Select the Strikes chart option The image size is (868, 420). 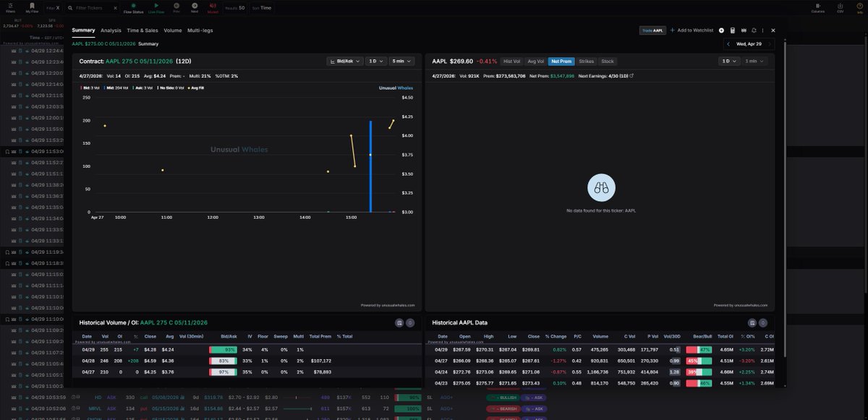pyautogui.click(x=587, y=61)
